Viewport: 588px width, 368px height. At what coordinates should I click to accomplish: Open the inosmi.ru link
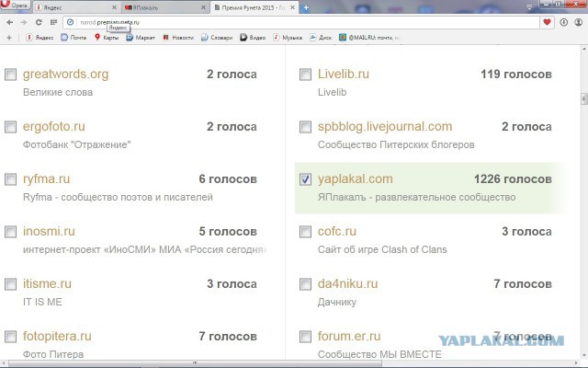(49, 231)
